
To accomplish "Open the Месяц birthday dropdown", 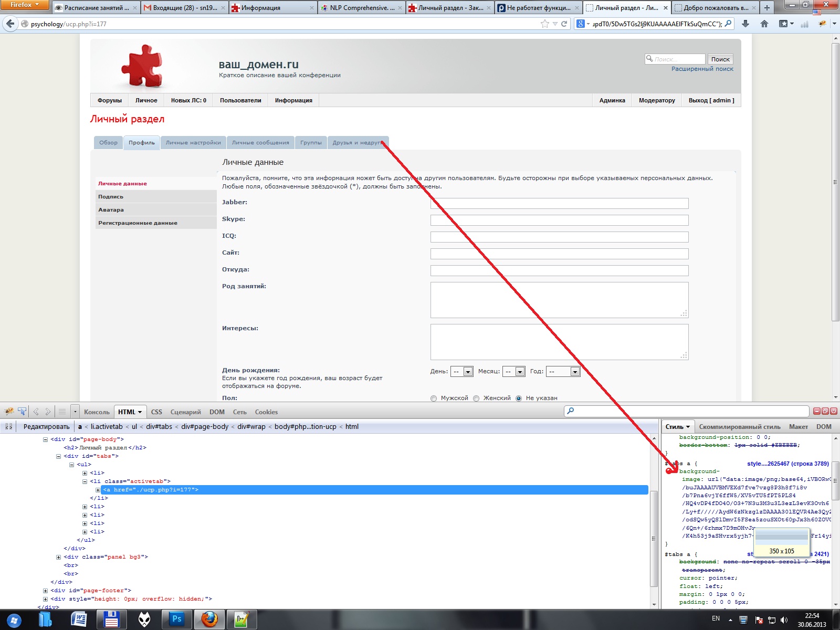I will click(x=514, y=372).
